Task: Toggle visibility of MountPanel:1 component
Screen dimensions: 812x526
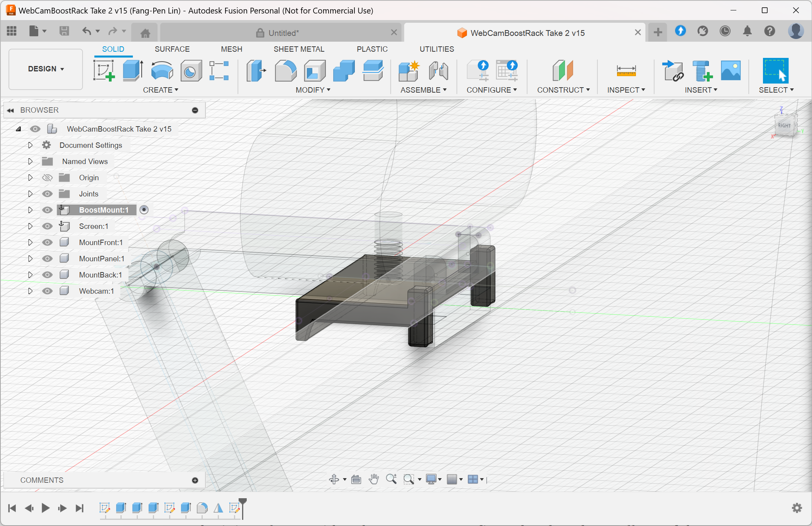Action: (47, 258)
